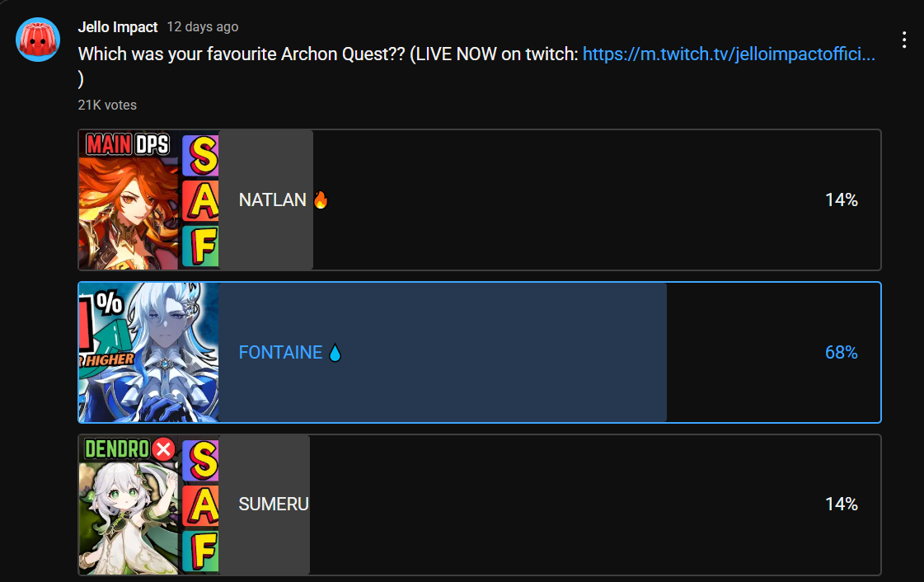Click the water droplet emoji beside FONTAINE

[x=335, y=352]
